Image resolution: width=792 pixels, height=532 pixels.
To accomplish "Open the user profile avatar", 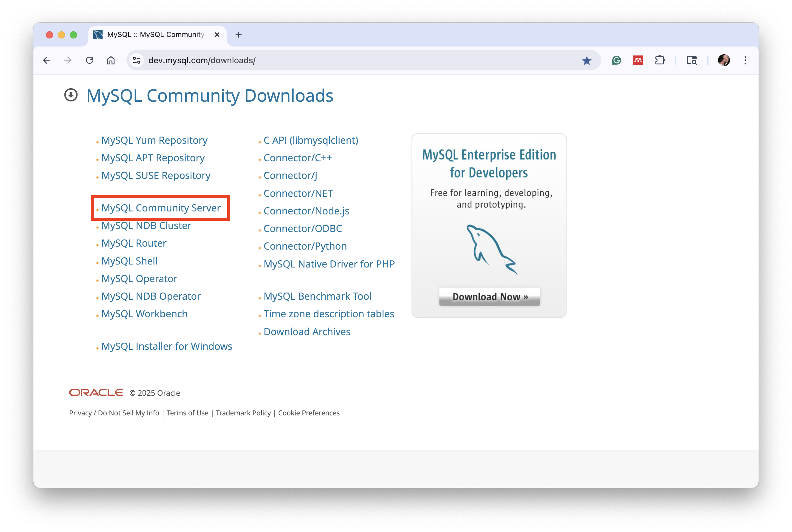I will (x=724, y=61).
